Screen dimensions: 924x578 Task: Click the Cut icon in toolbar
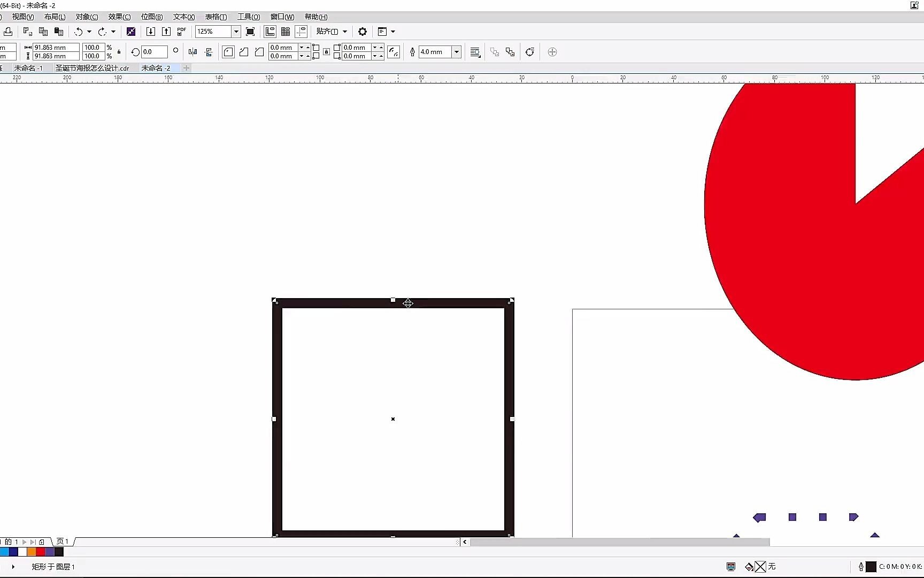click(x=28, y=32)
